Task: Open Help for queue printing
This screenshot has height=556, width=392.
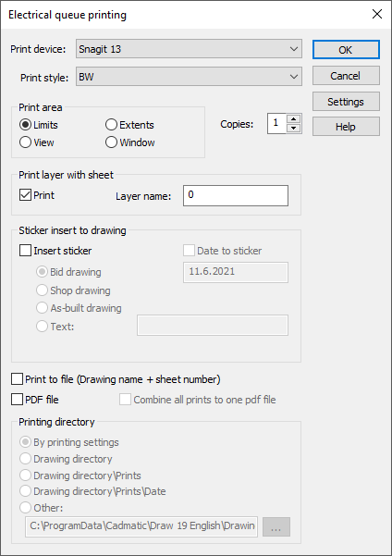Action: 346,127
